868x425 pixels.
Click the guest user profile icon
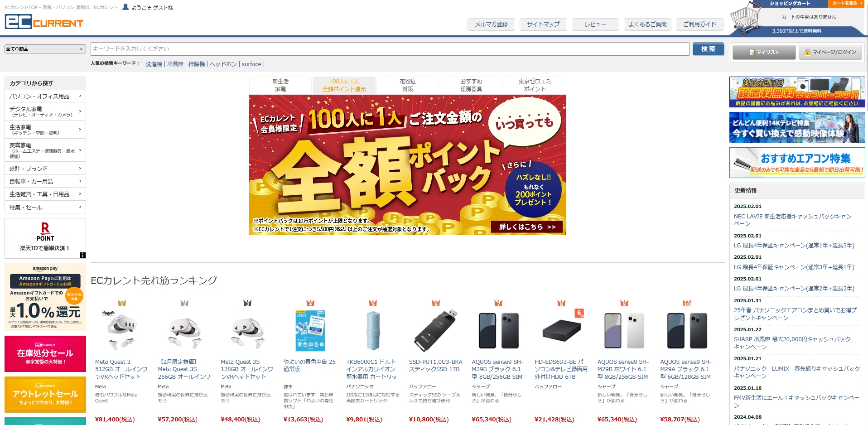point(125,7)
